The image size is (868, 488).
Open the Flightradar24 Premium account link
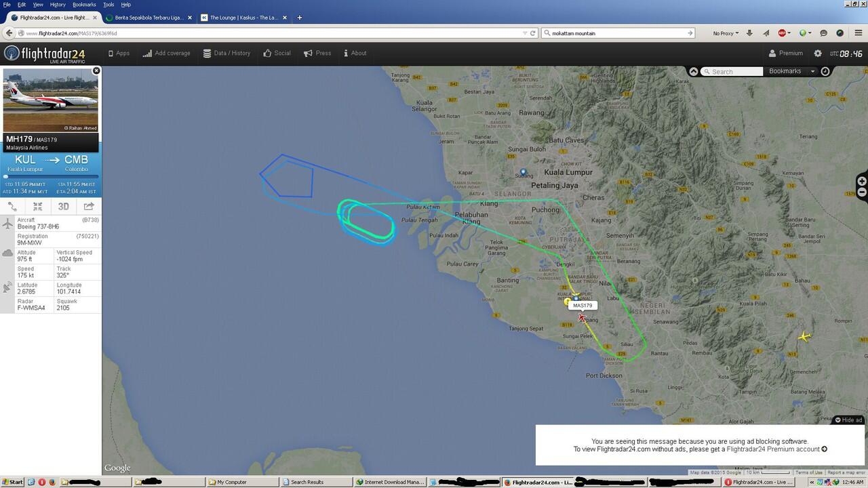tap(776, 449)
